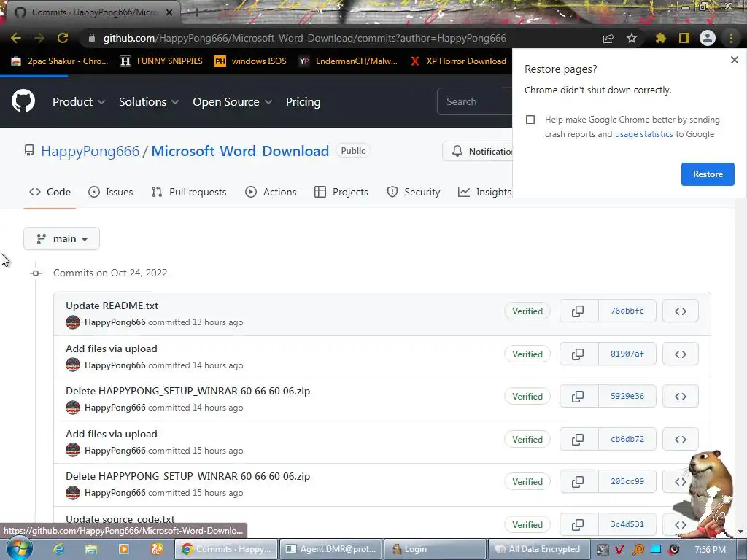Open Microsoft-Word-Download repository link
This screenshot has height=560, width=747.
point(240,151)
